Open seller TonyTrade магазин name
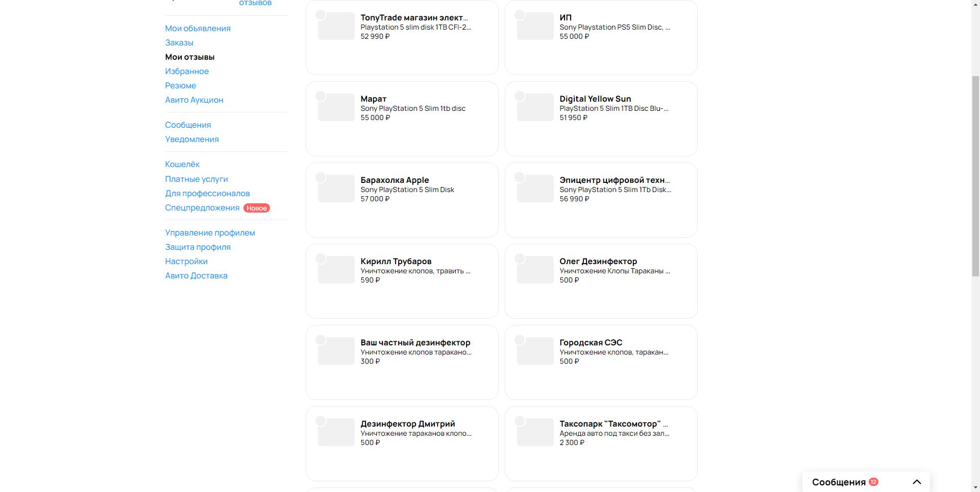Image resolution: width=980 pixels, height=492 pixels. pyautogui.click(x=414, y=18)
